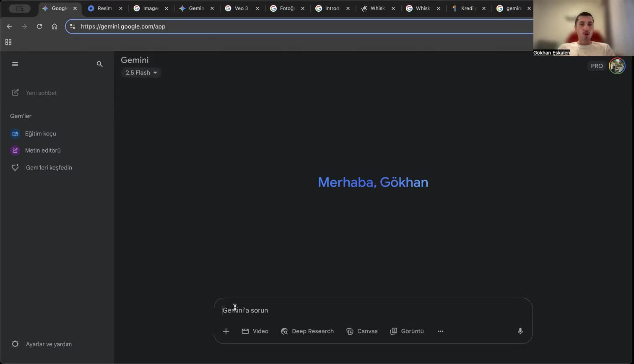Click the Gem'ler section header
The width and height of the screenshot is (634, 364).
21,116
